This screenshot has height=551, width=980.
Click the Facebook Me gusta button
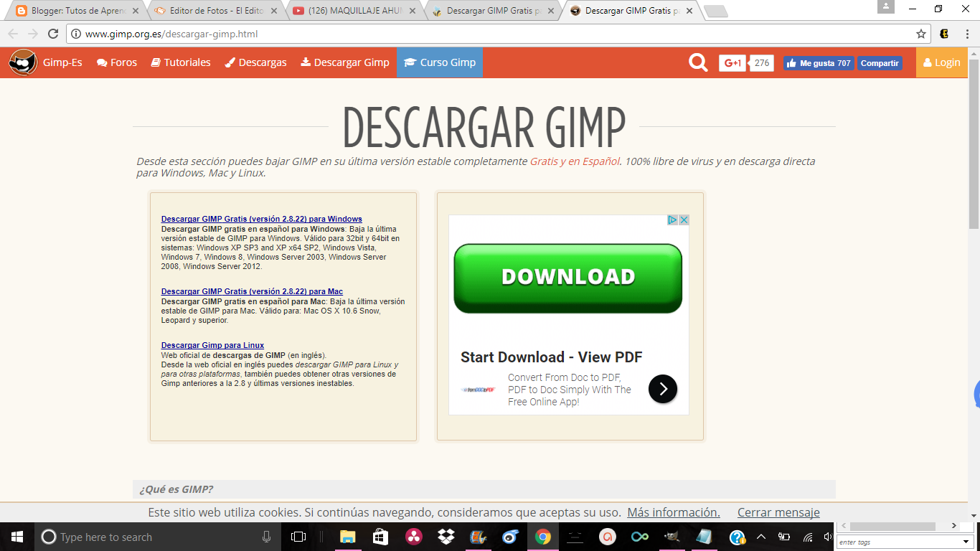(x=819, y=63)
